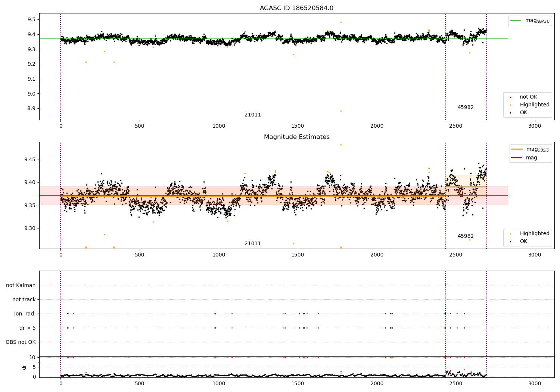Image resolution: width=560 pixels, height=392 pixels.
Task: Click the "dr" y-axis label
Action: tap(24, 367)
